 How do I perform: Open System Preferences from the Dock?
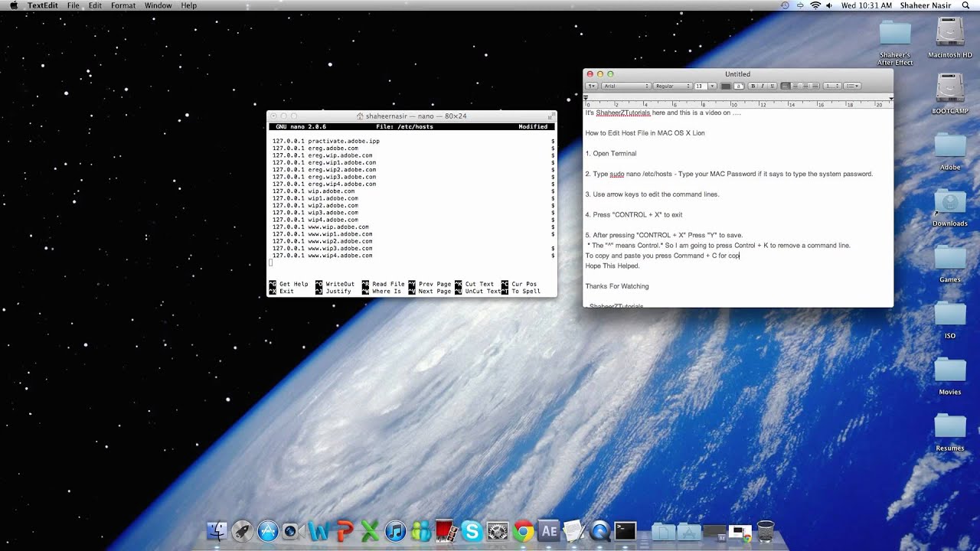(498, 530)
